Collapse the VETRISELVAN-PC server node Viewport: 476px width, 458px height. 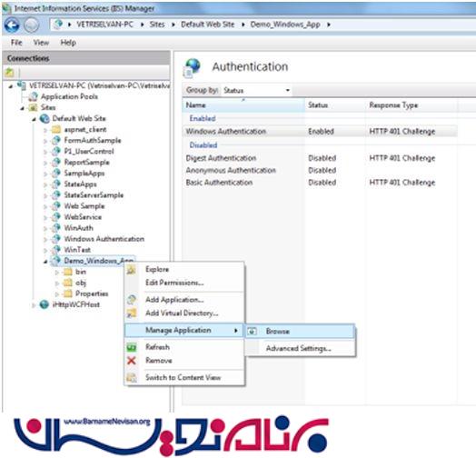(x=11, y=86)
